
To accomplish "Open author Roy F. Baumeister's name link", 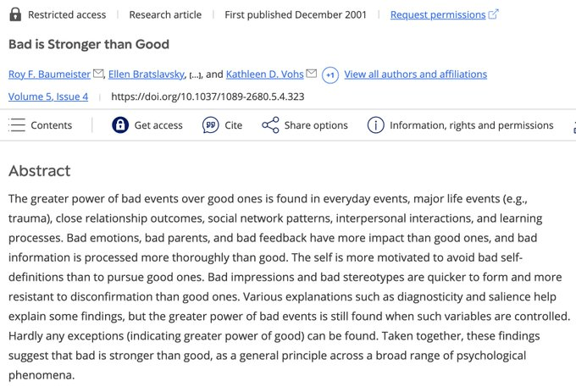I will (x=49, y=75).
